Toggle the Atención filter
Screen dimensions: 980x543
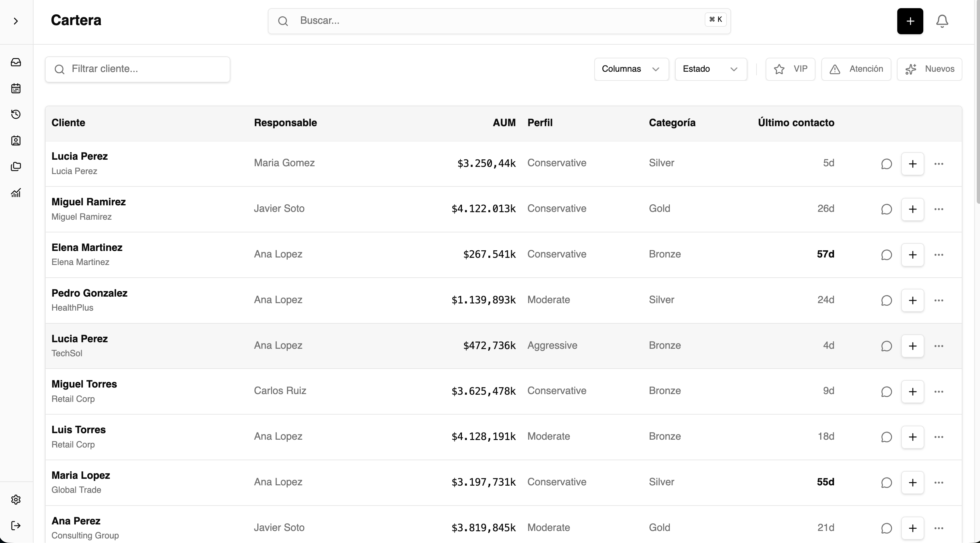856,69
